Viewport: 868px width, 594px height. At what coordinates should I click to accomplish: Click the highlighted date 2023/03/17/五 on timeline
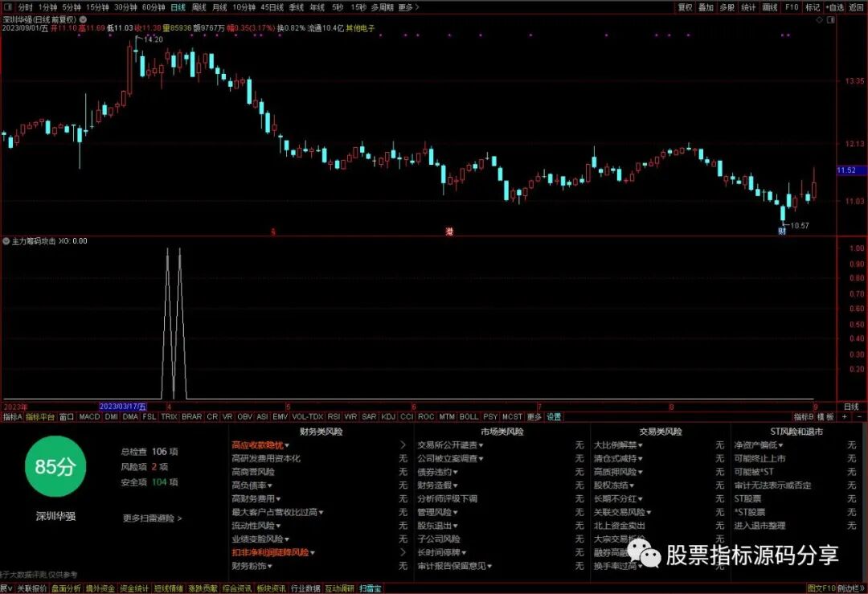[123, 407]
